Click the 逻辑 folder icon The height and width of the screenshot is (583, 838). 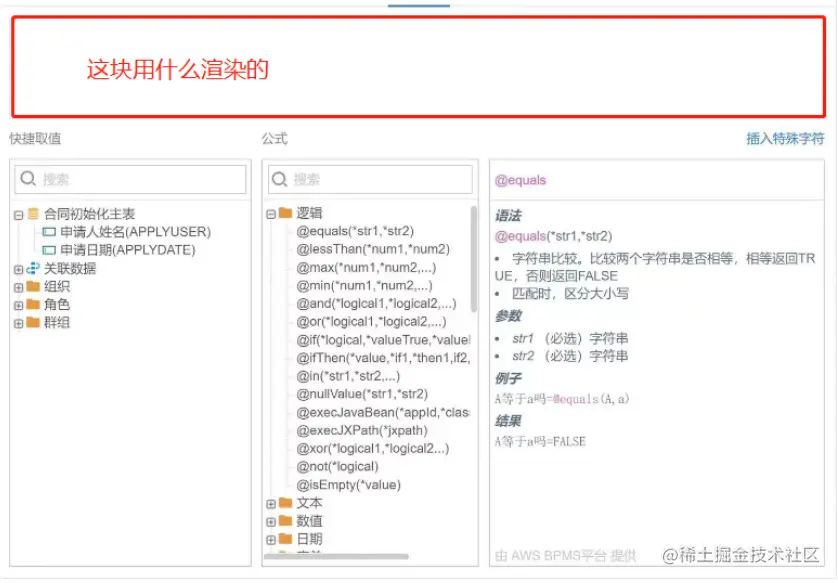tap(285, 213)
